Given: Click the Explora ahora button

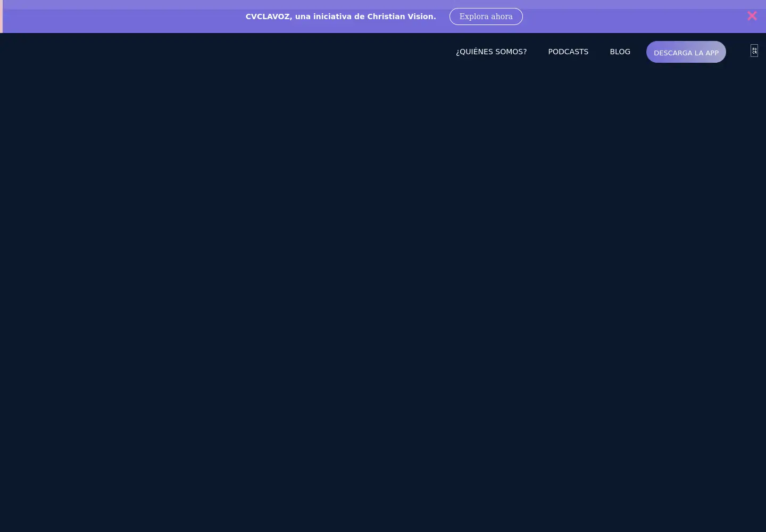Looking at the screenshot, I should tap(486, 16).
